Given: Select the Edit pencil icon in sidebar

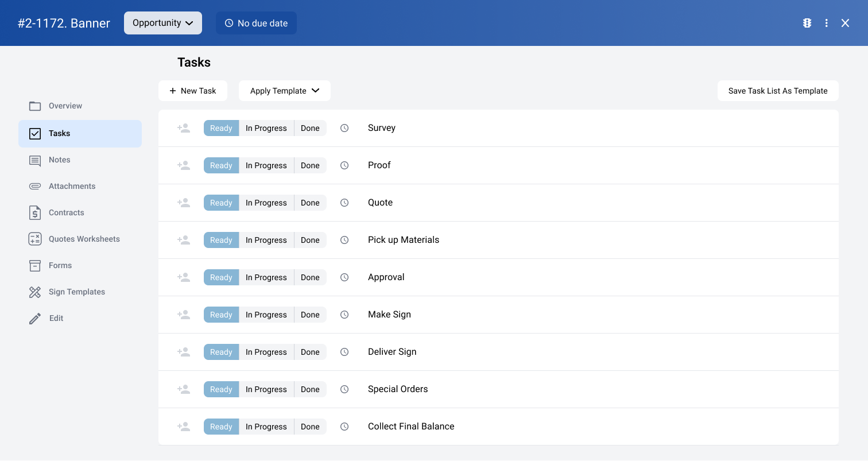Looking at the screenshot, I should (x=35, y=318).
